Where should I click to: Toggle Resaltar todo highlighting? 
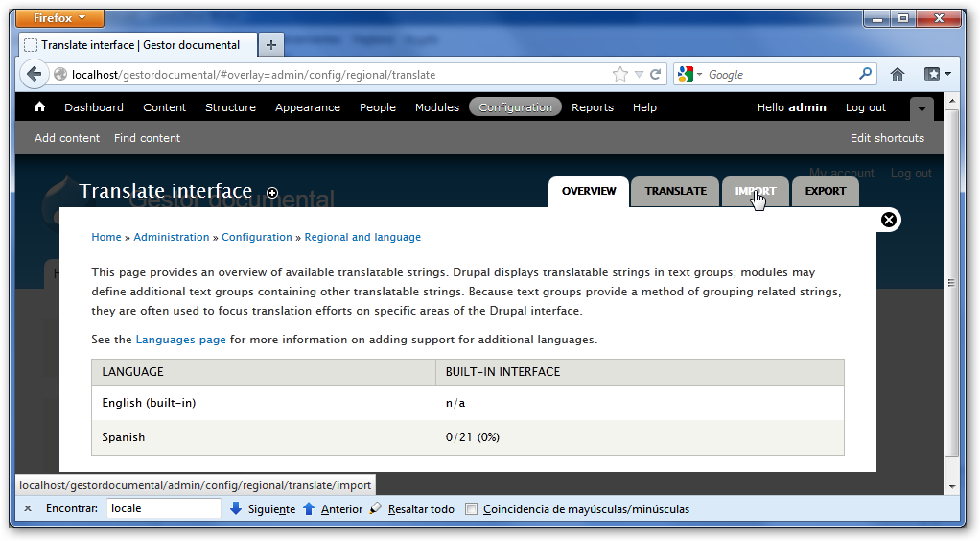[x=412, y=509]
